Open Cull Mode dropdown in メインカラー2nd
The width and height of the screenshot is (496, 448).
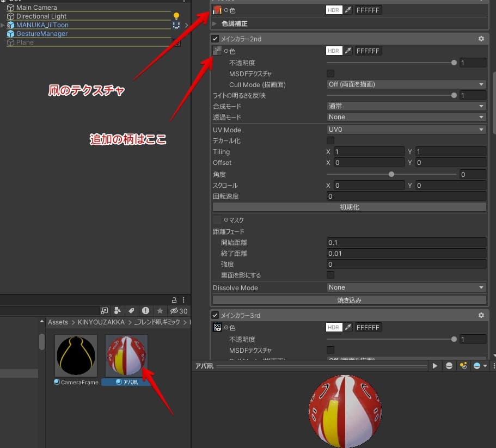pyautogui.click(x=406, y=84)
